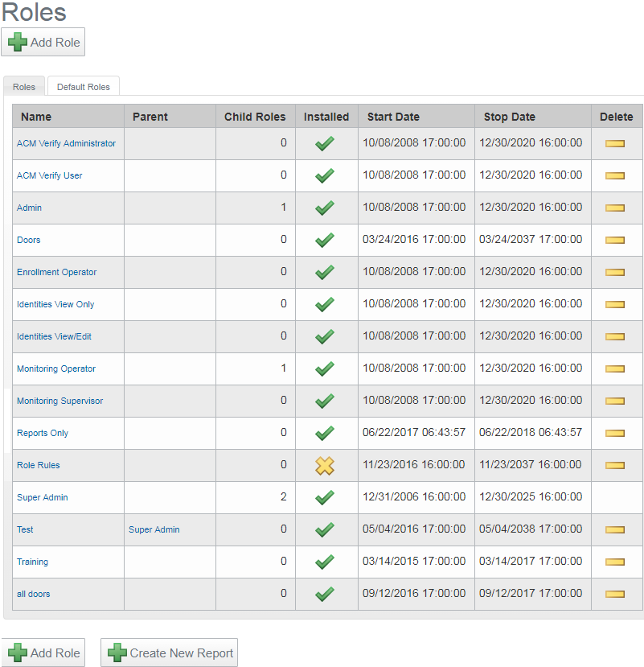Click delete icon for Reports Only role
Image resolution: width=644 pixels, height=667 pixels.
(x=614, y=433)
